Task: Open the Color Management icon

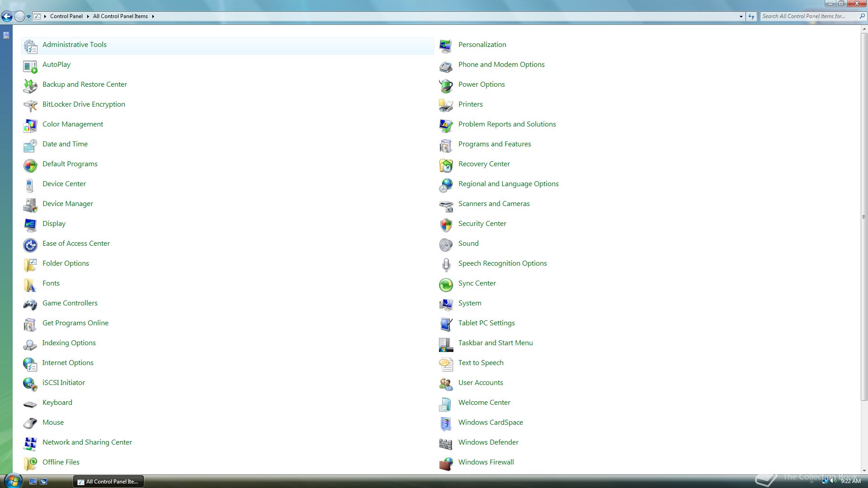Action: 30,126
